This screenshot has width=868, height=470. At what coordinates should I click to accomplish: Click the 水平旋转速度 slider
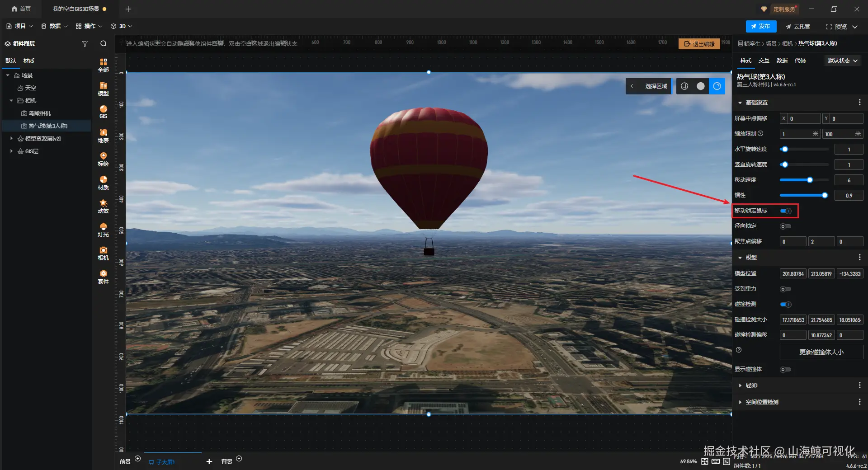coord(804,149)
